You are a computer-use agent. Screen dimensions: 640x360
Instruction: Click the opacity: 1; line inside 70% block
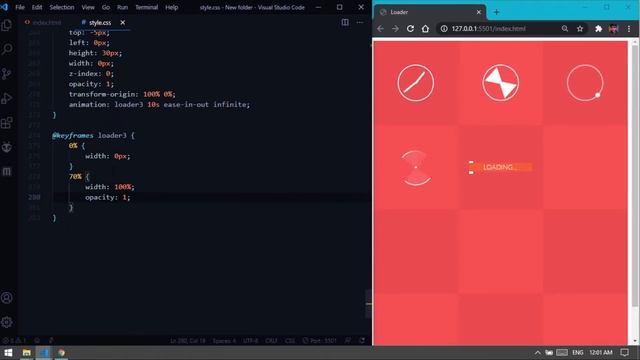(108, 197)
